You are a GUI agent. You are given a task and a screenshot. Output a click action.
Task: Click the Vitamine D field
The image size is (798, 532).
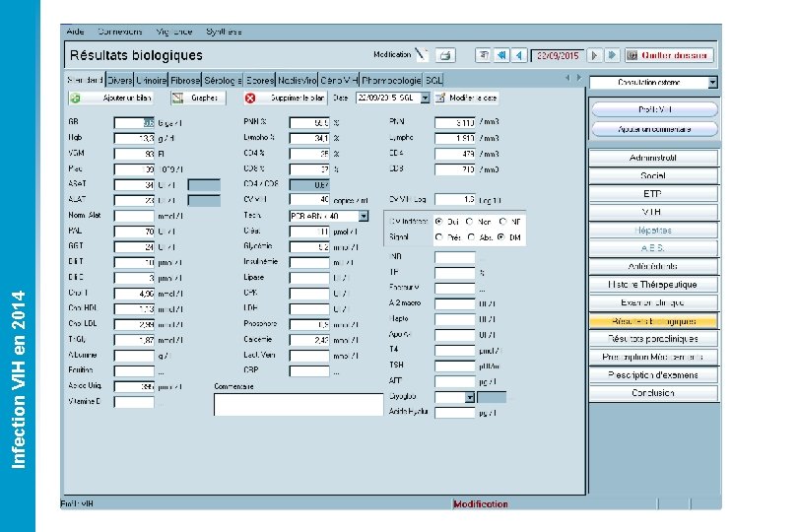(x=134, y=402)
